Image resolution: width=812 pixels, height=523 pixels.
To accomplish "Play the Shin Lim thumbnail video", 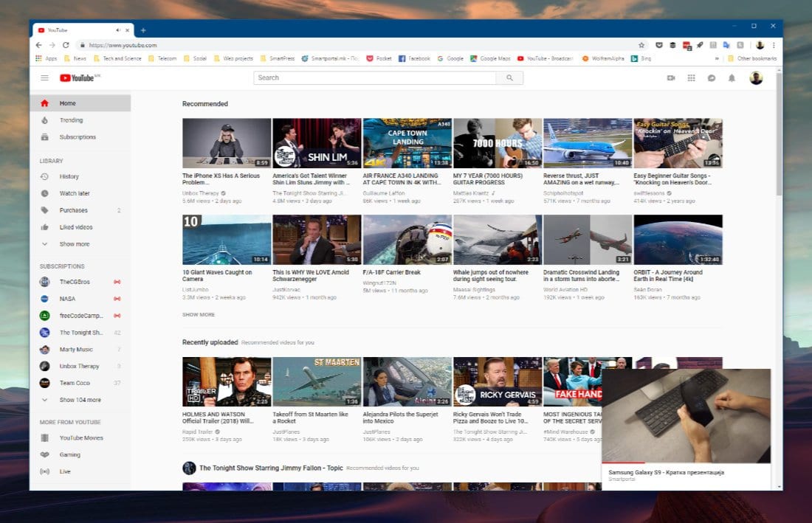I will (x=317, y=143).
